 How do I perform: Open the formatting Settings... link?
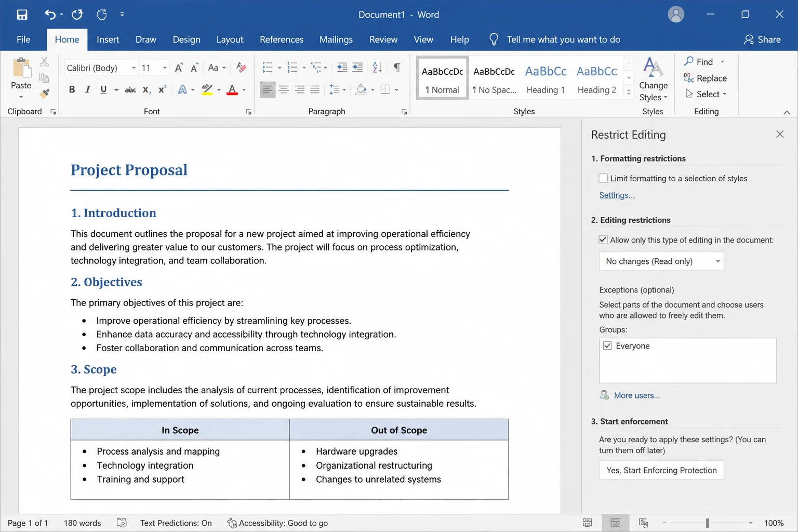617,195
